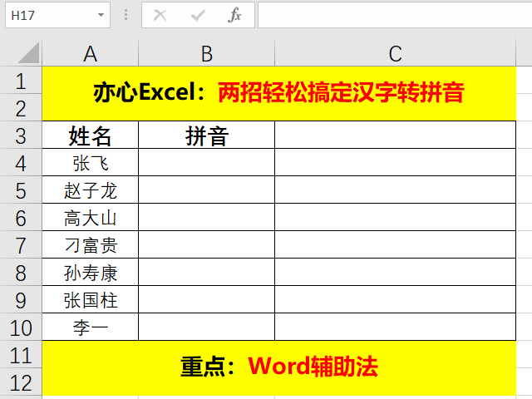Select column A header

pyautogui.click(x=91, y=53)
